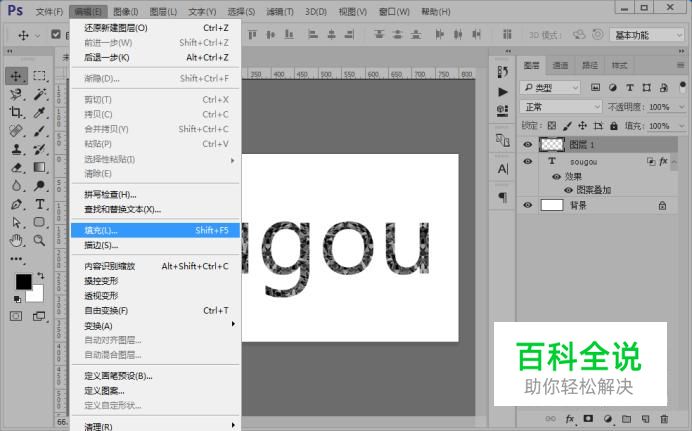Screen dimensions: 692x431
Task: Open the Layers panel options menu
Action: [x=681, y=66]
